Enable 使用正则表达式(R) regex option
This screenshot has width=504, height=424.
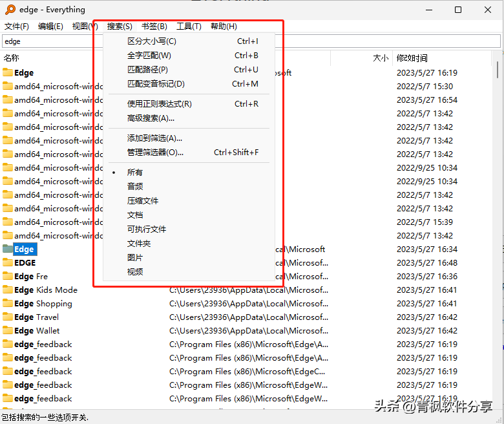[x=189, y=104]
